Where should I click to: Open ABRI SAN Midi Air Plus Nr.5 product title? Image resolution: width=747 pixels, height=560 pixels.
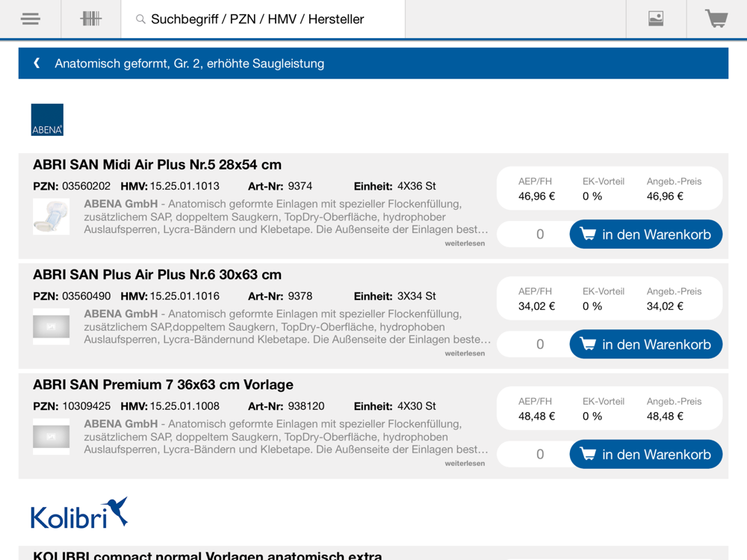pos(157,165)
